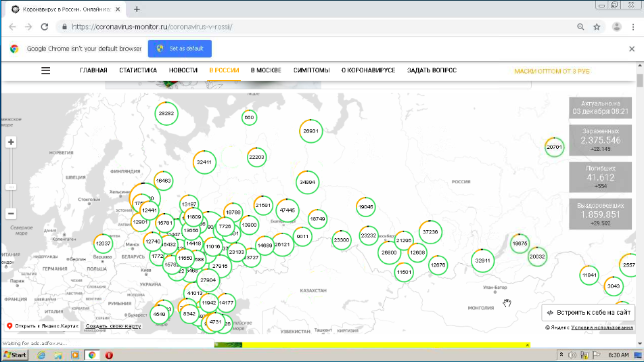Reload the page with the refresh icon
This screenshot has width=644, height=362.
pos(45,27)
